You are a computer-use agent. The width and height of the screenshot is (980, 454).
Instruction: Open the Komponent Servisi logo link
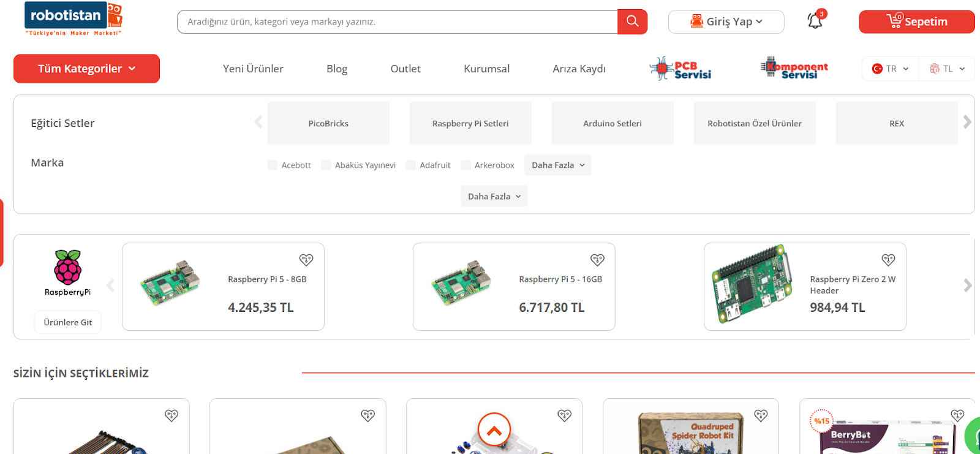(x=794, y=68)
